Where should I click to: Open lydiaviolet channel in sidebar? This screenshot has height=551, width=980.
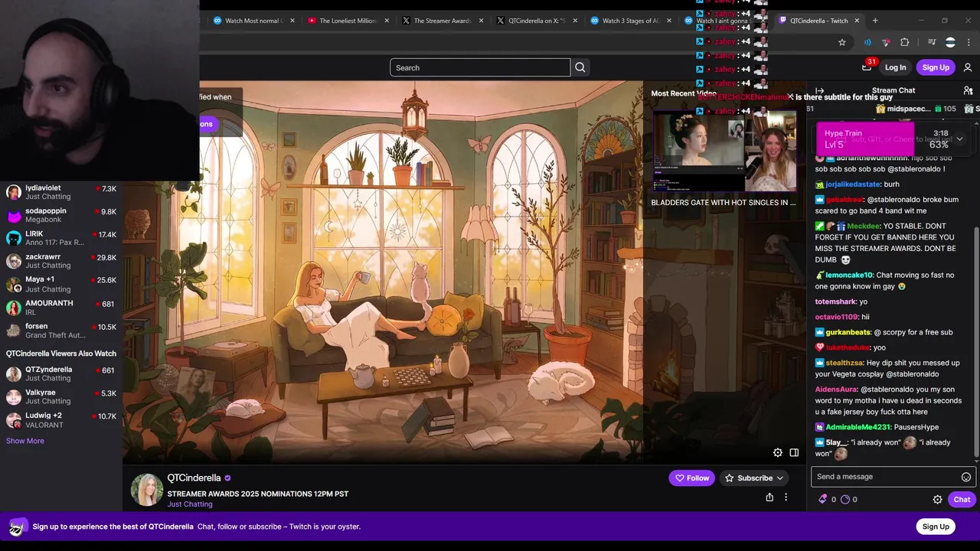61,192
